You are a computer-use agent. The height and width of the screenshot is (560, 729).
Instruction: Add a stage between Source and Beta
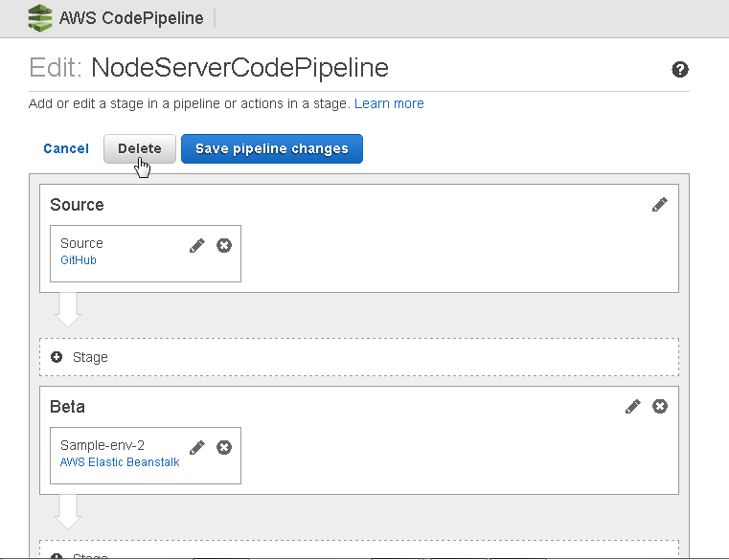[359, 357]
